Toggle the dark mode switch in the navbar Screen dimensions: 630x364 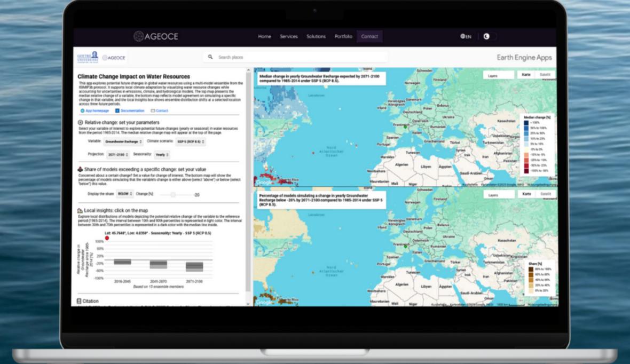click(488, 37)
